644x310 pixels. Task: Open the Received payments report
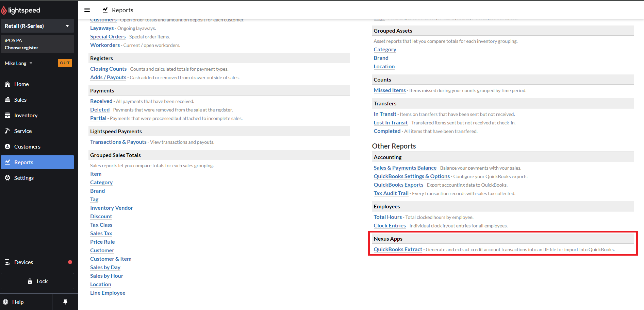point(101,101)
